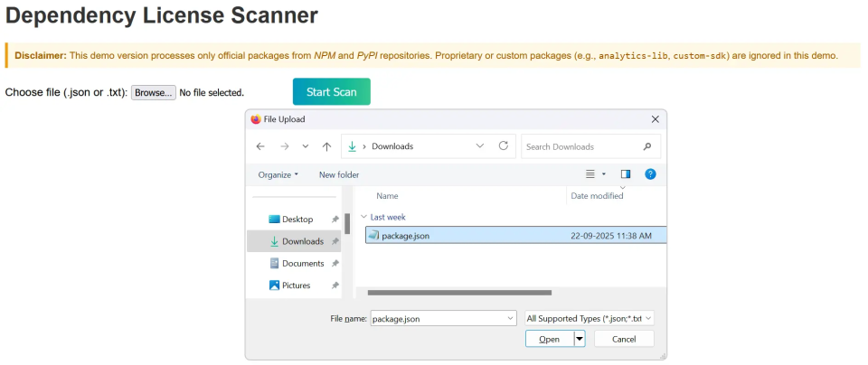The width and height of the screenshot is (868, 365).
Task: Toggle the preview pane icon
Action: pyautogui.click(x=625, y=174)
